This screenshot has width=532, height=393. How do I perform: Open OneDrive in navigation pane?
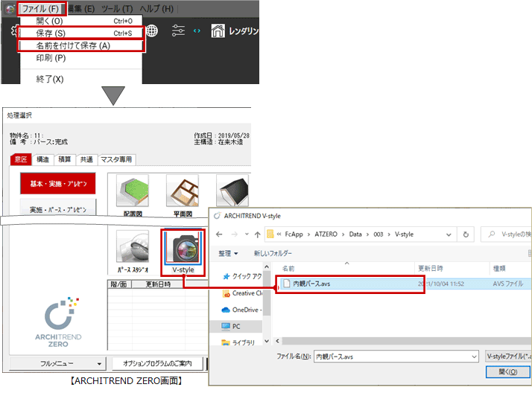[x=241, y=310]
